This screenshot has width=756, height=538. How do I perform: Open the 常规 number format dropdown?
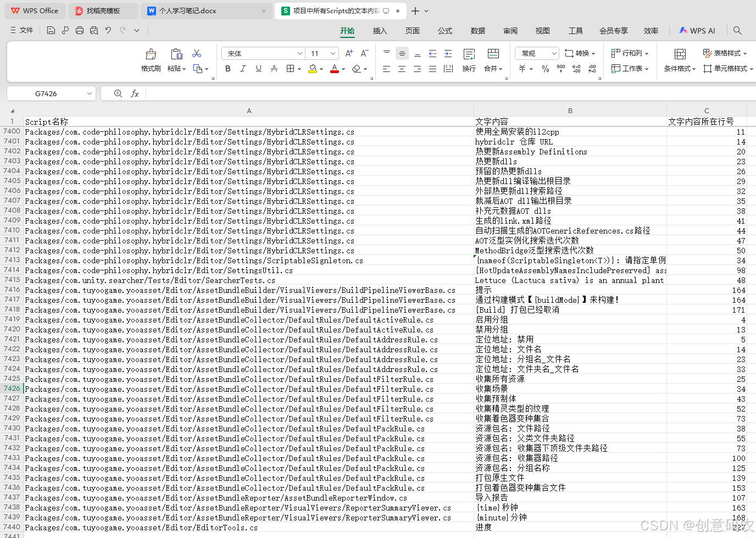pos(536,53)
